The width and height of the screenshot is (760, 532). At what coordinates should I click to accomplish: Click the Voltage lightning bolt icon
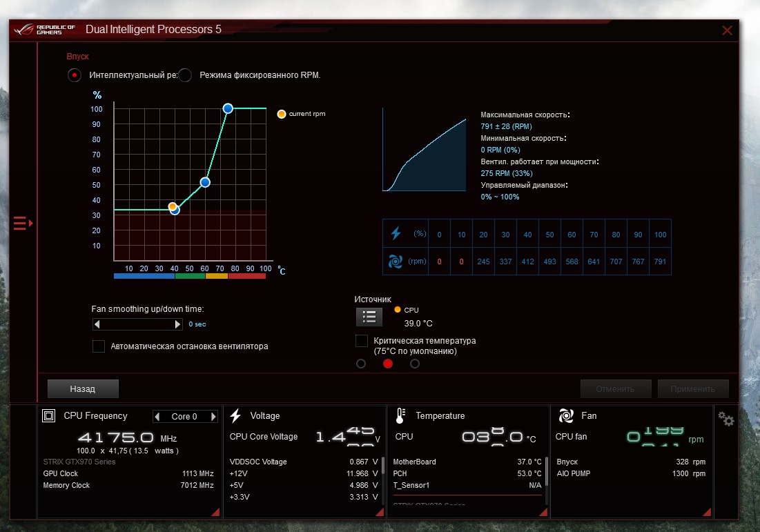235,415
